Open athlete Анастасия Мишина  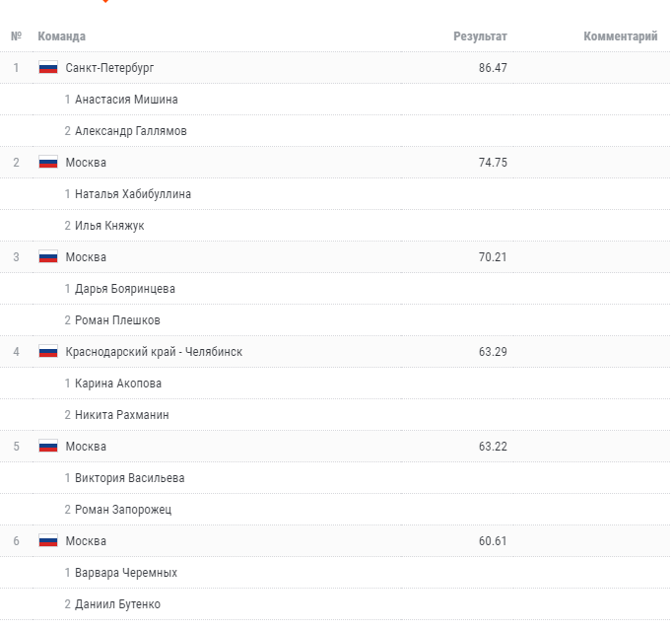[x=126, y=100]
